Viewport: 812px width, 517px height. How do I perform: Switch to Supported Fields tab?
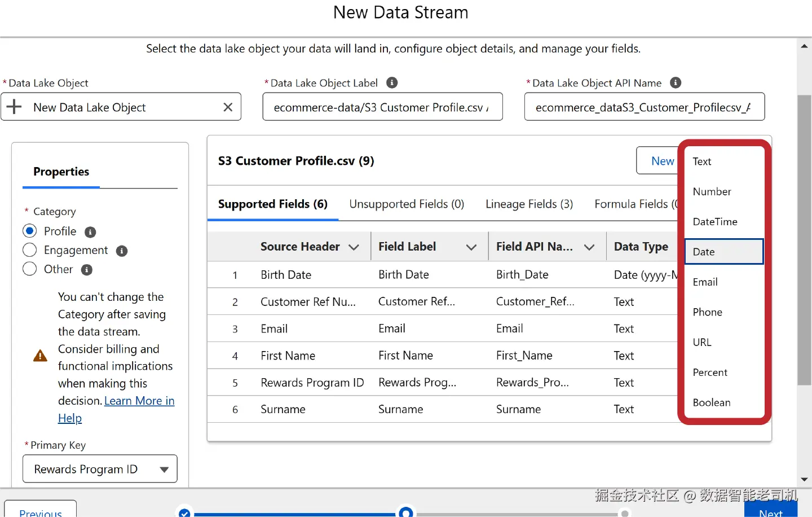pyautogui.click(x=273, y=204)
